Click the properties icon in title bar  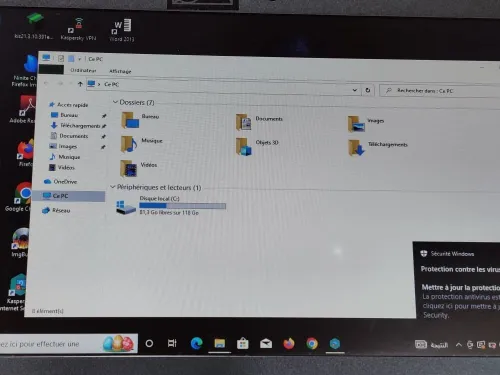[61, 59]
